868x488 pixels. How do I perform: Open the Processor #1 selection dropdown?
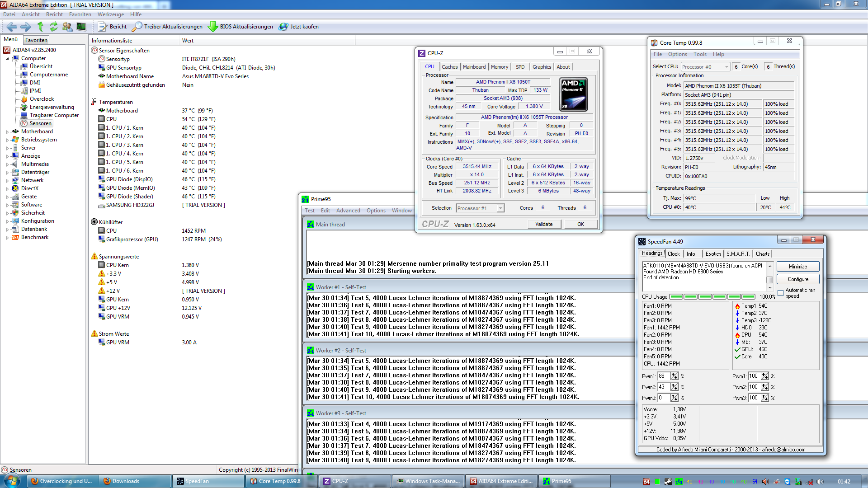coord(500,208)
